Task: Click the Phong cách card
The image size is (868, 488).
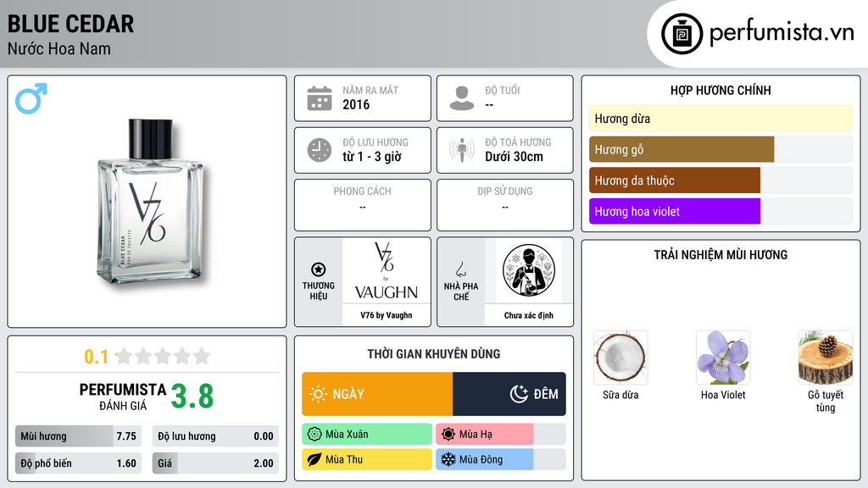Action: click(363, 205)
